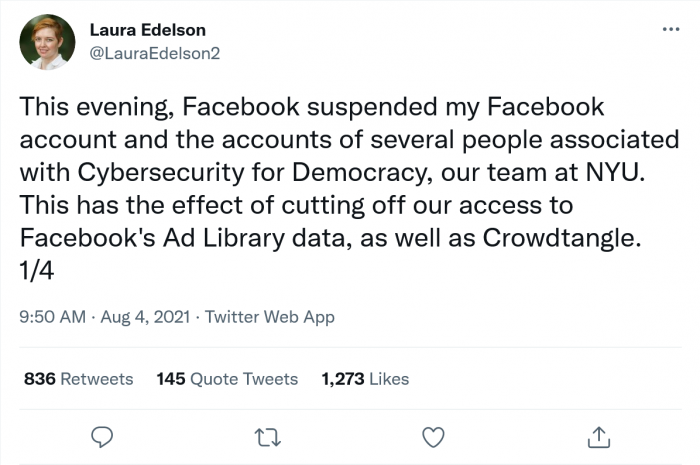The width and height of the screenshot is (700, 465).
Task: Open the Twitter Web App source link
Action: coord(271,317)
